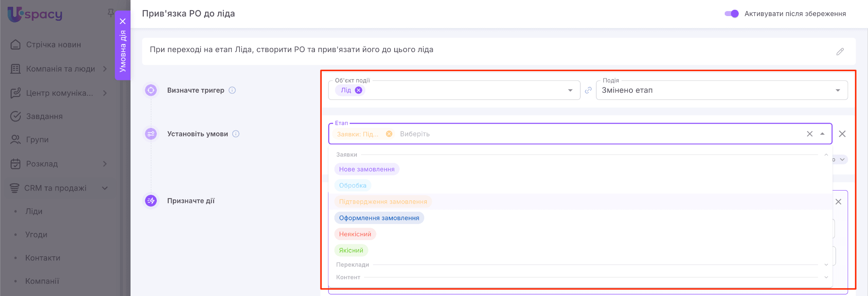
Task: Clear all selections in the Етап field
Action: click(810, 134)
